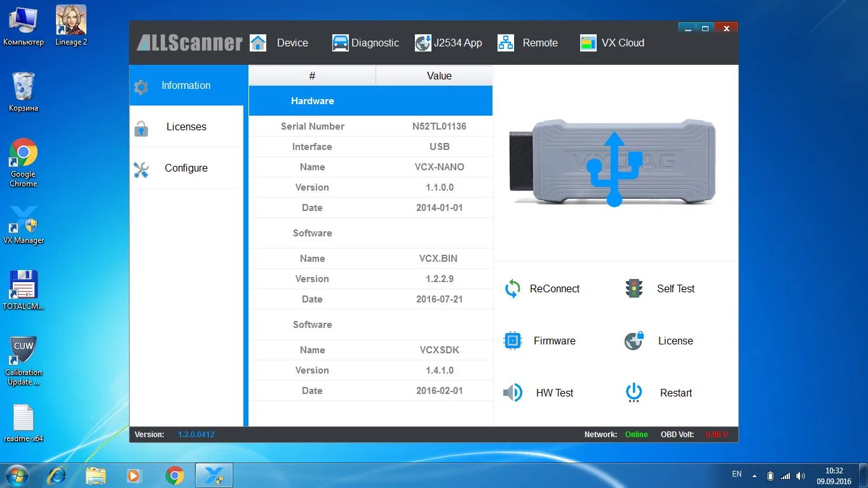Open Google Chrome desktop shortcut
Viewport: 868px width, 488px height.
[x=24, y=163]
